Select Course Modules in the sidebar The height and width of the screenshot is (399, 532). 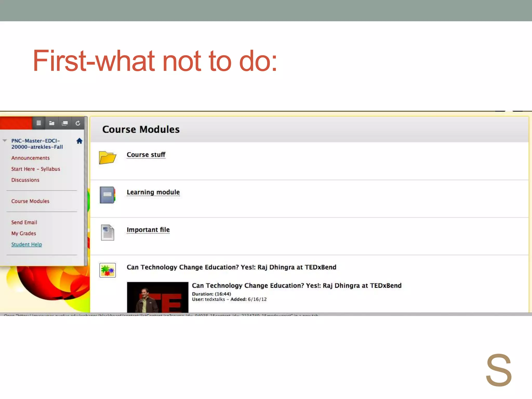(x=30, y=201)
